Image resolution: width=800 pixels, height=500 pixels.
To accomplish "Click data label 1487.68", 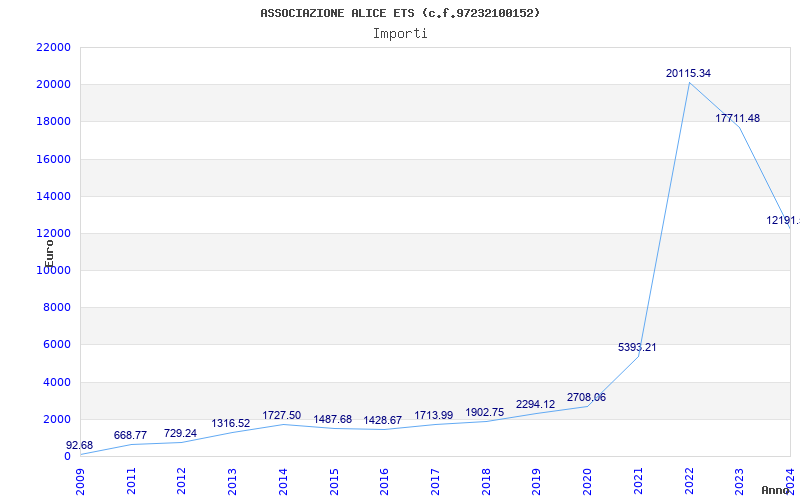I will click(x=333, y=419).
